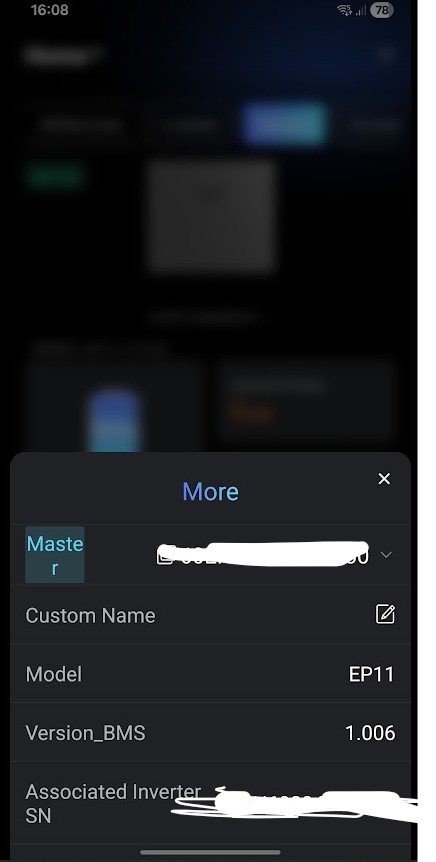Select the Version_BMS row label
436x862 pixels.
pos(85,733)
